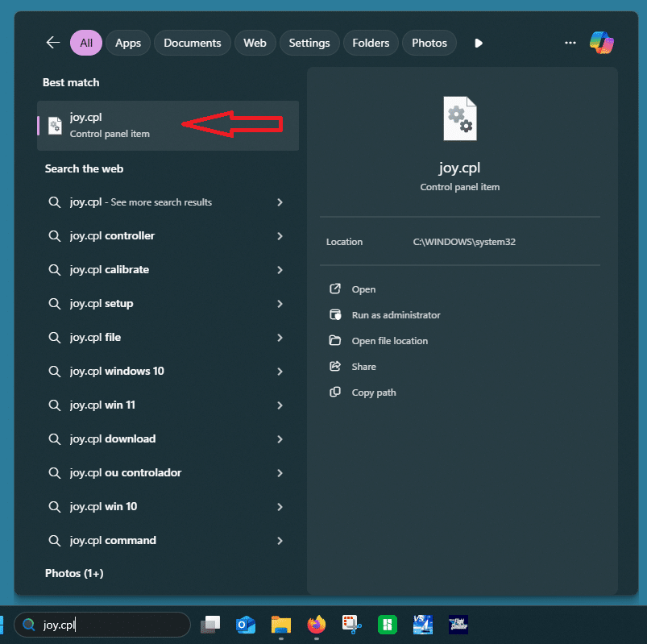Expand the joy.cpl windows 10 chevron
The image size is (647, 644).
click(x=280, y=372)
